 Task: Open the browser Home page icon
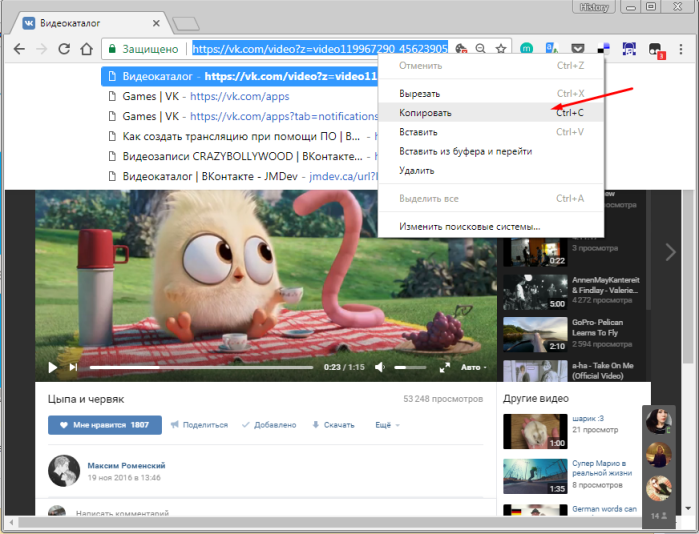pos(86,49)
